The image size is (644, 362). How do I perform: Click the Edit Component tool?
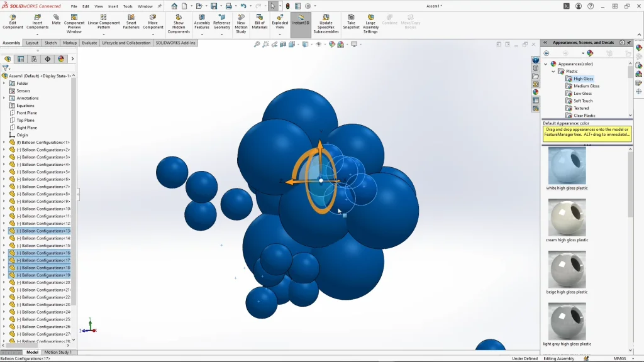tap(13, 22)
